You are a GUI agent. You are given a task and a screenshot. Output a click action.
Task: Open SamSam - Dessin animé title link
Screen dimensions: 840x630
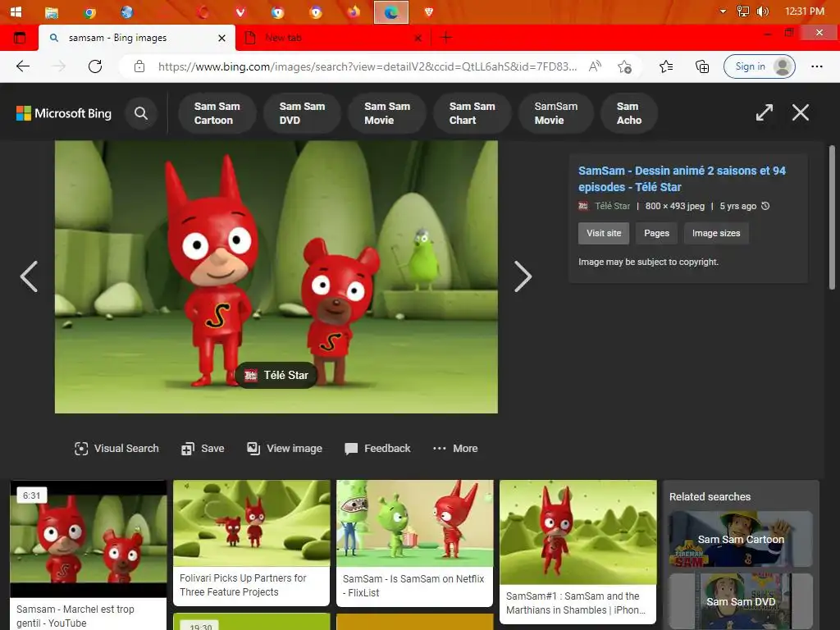coord(682,179)
